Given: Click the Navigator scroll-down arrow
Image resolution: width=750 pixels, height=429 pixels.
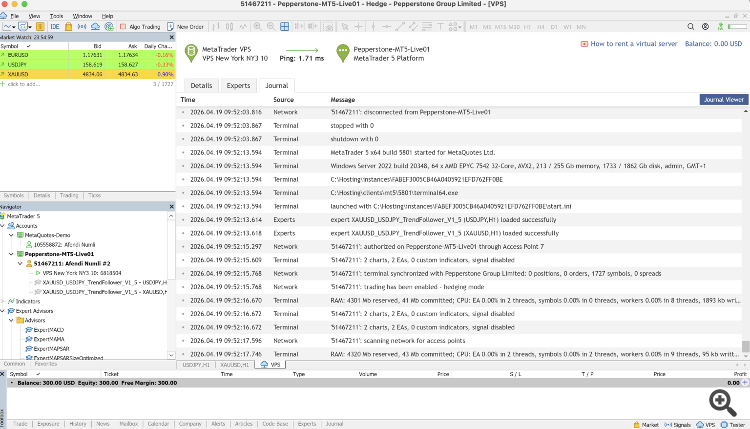Looking at the screenshot, I should click(x=171, y=355).
